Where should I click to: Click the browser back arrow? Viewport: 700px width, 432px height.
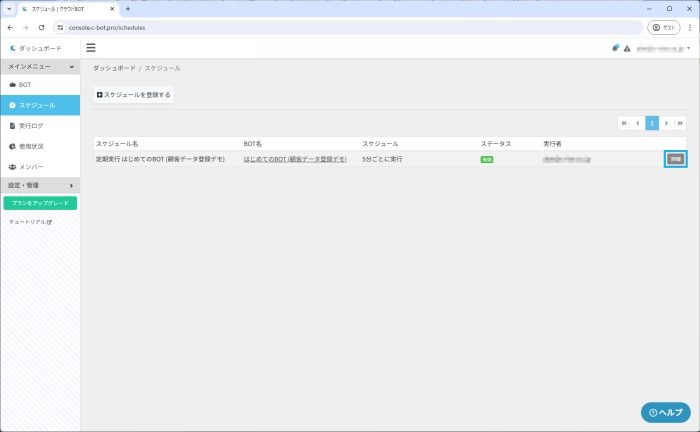[10, 27]
